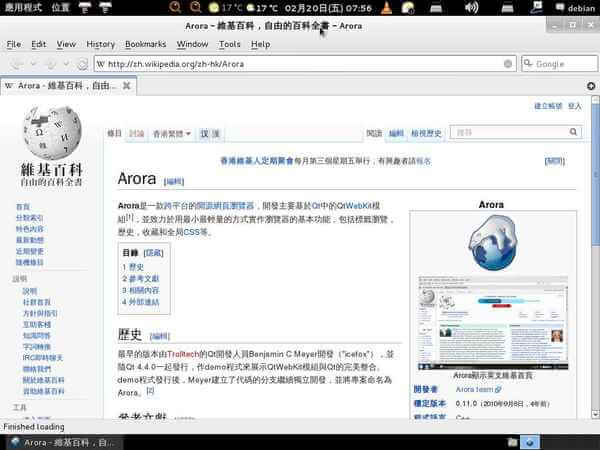Image resolution: width=600 pixels, height=450 pixels.
Task: Open the File menu
Action: click(14, 44)
